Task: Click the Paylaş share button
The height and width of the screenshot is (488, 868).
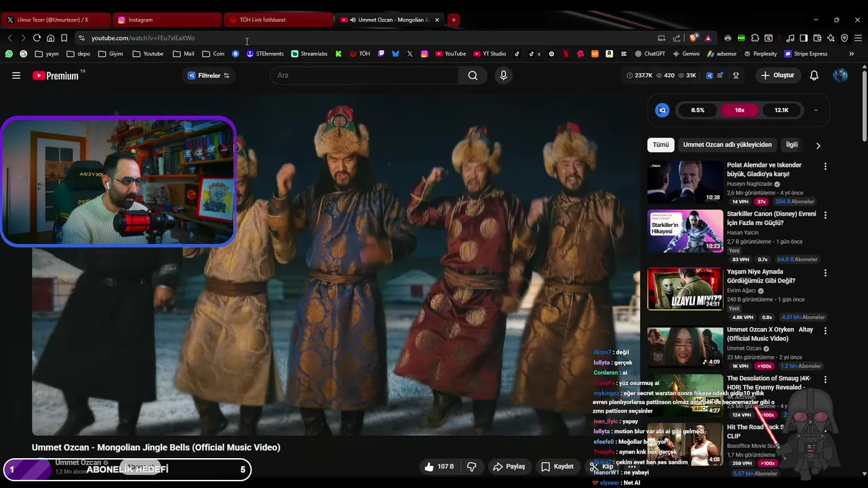Action: pyautogui.click(x=509, y=466)
